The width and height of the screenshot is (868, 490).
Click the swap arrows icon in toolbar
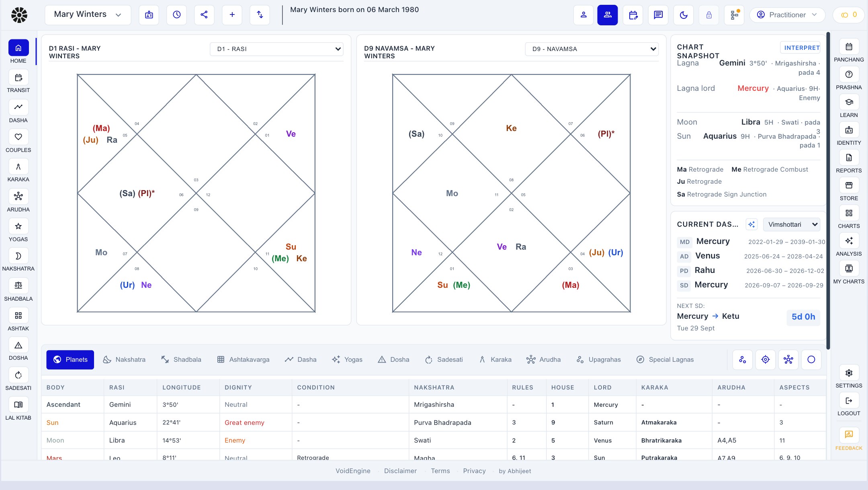point(260,15)
